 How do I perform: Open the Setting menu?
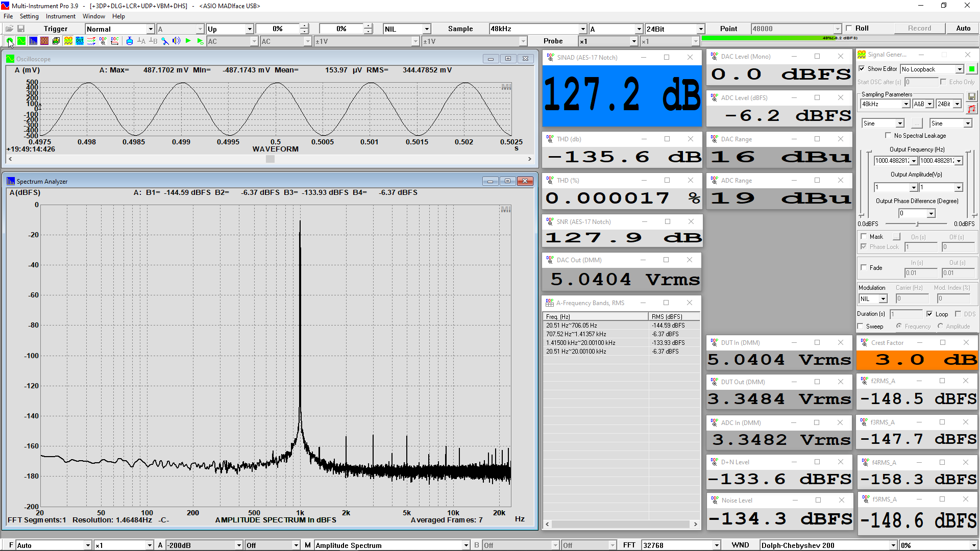pos(29,16)
